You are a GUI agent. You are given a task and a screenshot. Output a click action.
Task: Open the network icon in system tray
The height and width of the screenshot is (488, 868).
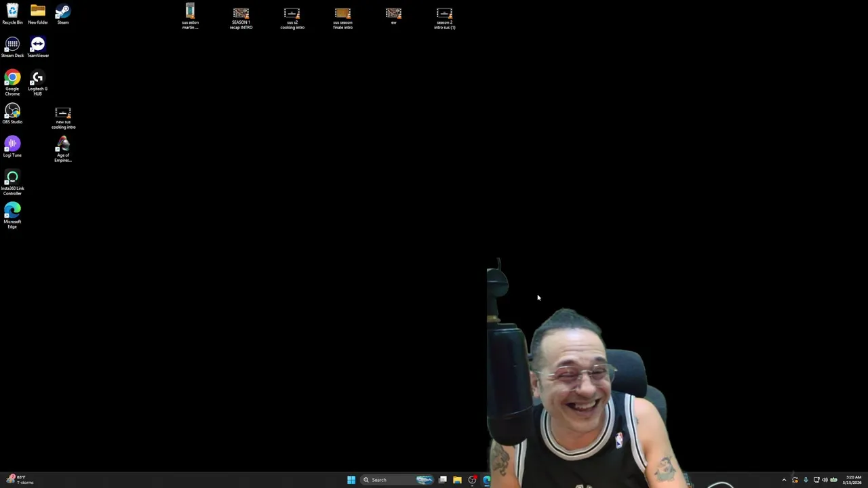click(x=816, y=480)
